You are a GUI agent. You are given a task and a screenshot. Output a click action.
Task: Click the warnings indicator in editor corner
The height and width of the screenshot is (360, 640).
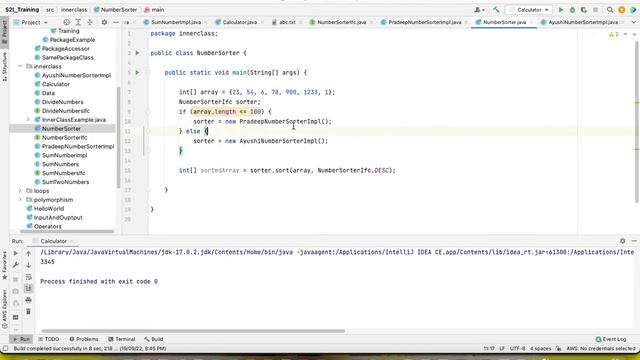[x=613, y=35]
